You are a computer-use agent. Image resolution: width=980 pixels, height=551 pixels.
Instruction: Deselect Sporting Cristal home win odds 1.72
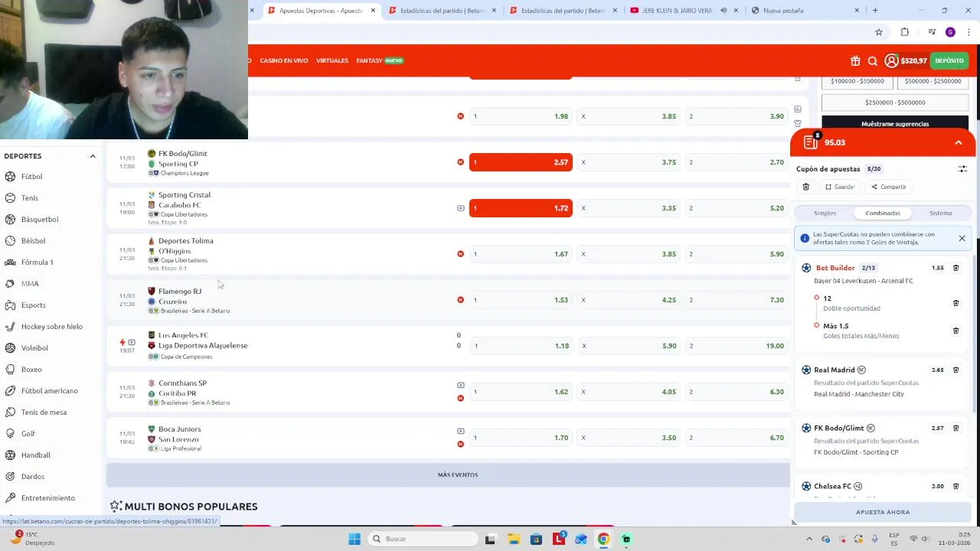pos(521,208)
